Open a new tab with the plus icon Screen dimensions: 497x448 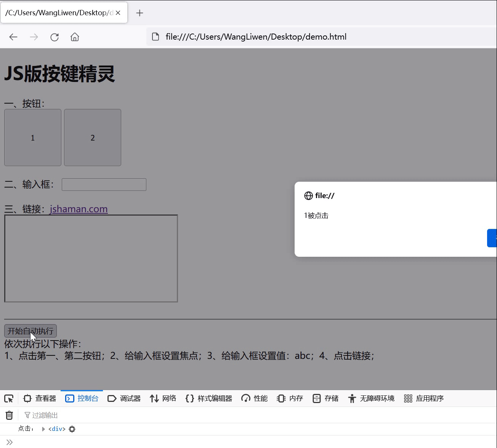coord(139,13)
